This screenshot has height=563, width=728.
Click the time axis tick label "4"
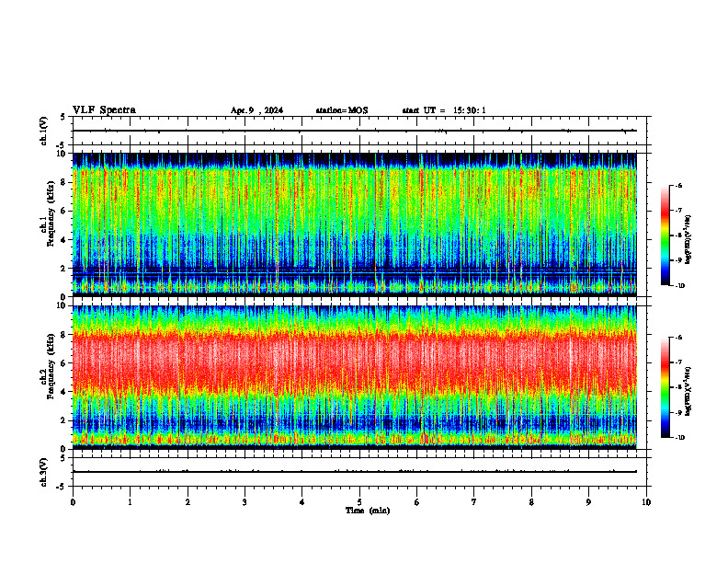[x=302, y=502]
